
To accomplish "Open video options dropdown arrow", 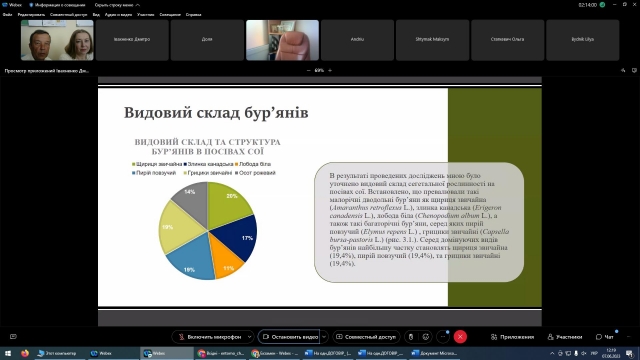I will (x=324, y=337).
